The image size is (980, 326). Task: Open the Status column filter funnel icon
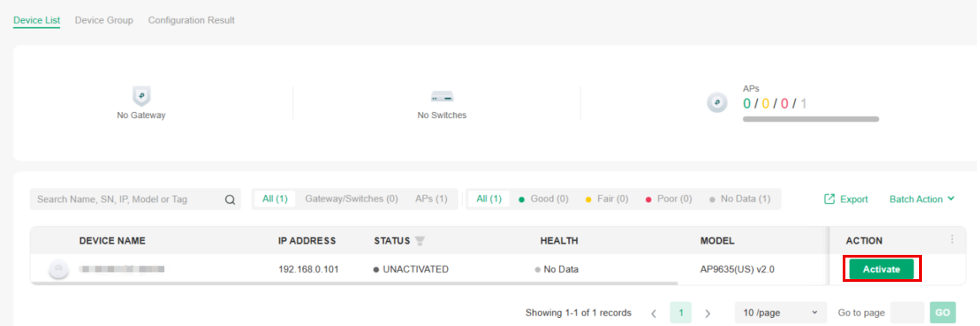420,240
